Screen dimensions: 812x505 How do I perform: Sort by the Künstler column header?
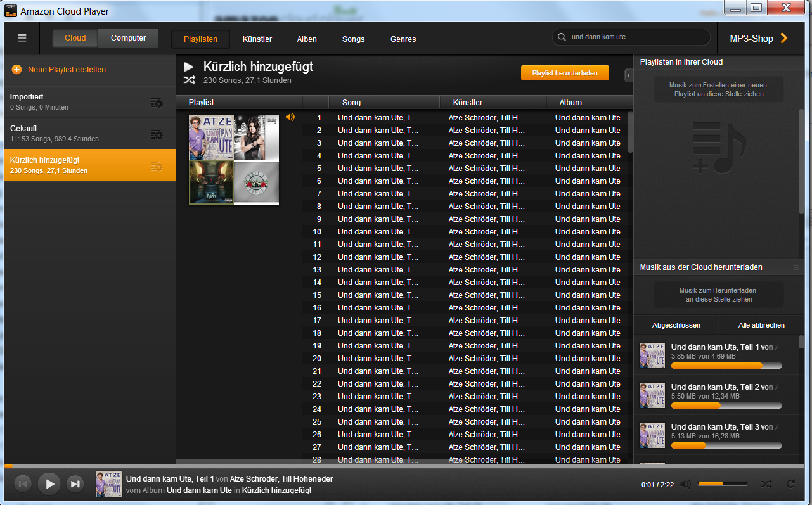pyautogui.click(x=493, y=102)
